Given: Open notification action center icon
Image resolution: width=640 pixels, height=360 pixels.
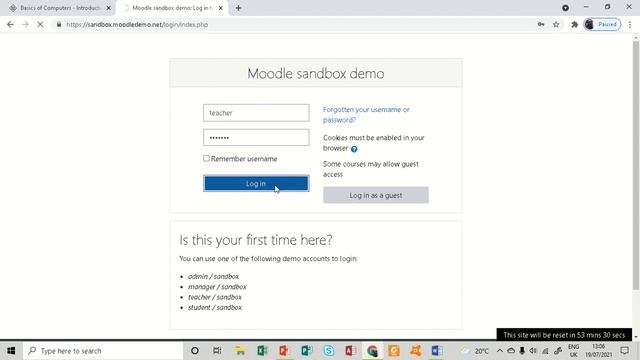Looking at the screenshot, I should pos(624,351).
